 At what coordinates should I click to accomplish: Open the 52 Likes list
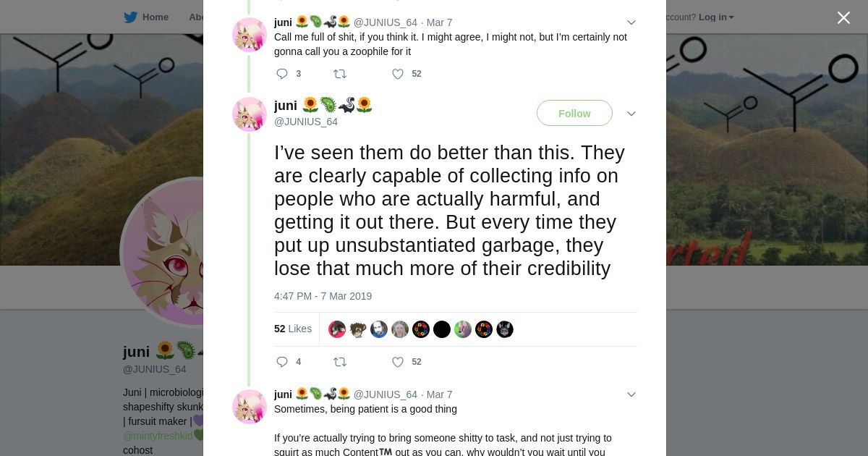[x=292, y=329]
